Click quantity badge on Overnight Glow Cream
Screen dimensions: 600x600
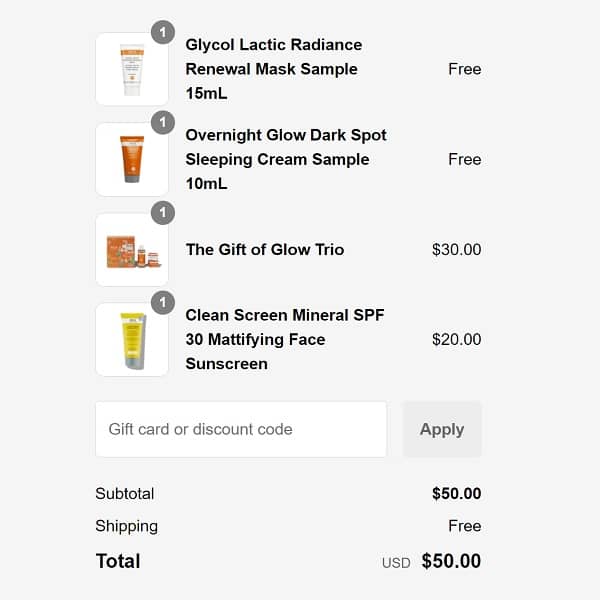tap(163, 122)
